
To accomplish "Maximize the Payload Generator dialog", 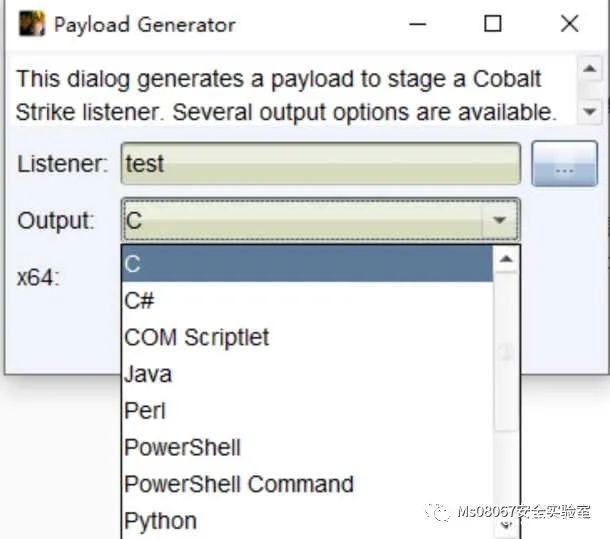I will 493,24.
